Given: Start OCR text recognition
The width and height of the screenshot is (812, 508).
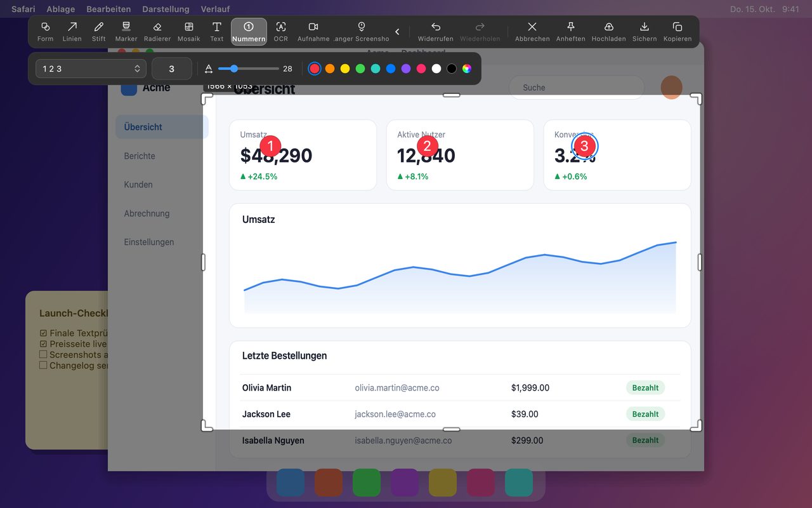Looking at the screenshot, I should [281, 32].
